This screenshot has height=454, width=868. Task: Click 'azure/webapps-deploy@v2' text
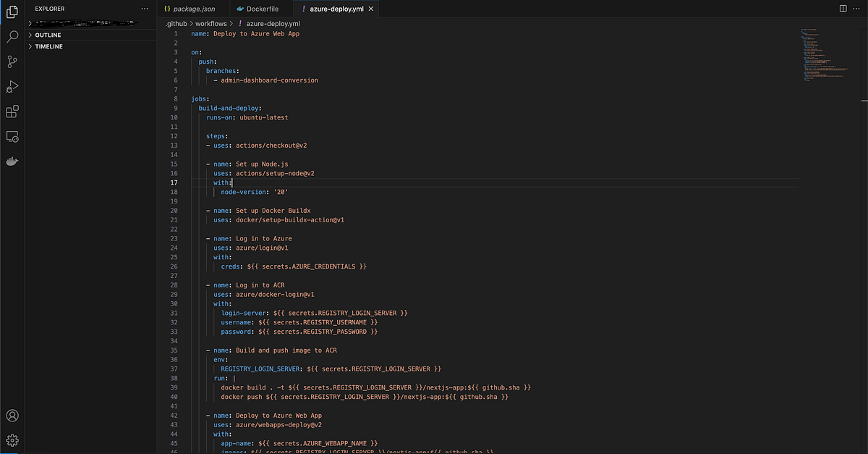pos(278,426)
